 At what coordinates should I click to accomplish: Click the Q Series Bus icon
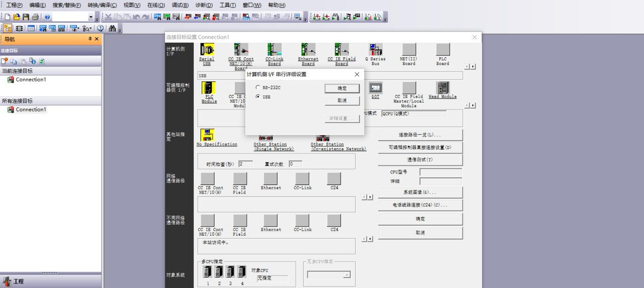point(375,49)
